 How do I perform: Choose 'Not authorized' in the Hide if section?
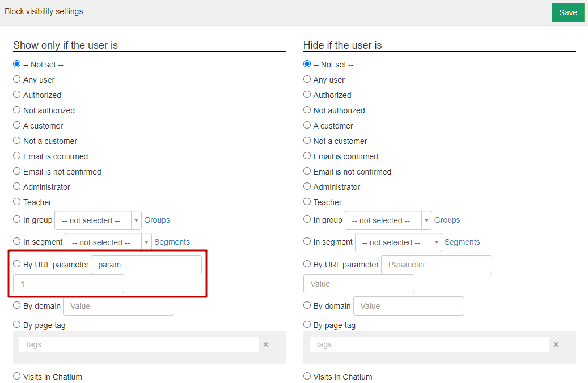[307, 110]
